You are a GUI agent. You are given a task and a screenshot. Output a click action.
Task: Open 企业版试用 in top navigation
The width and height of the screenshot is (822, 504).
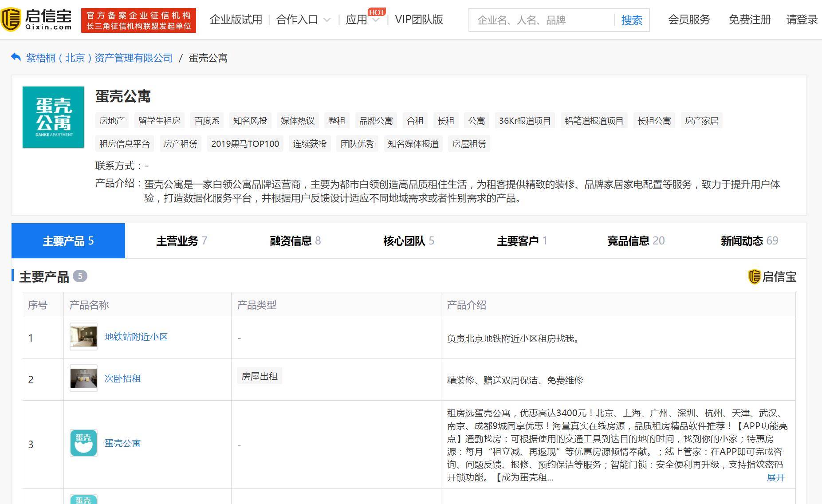coord(236,20)
